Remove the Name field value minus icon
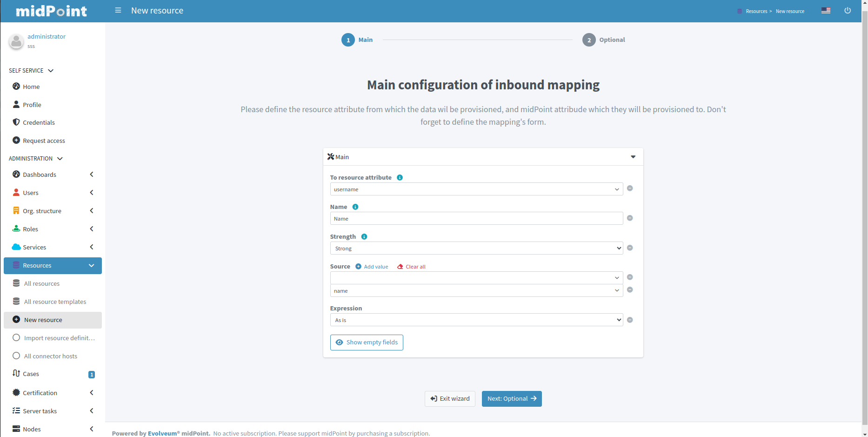The width and height of the screenshot is (868, 437). click(630, 218)
